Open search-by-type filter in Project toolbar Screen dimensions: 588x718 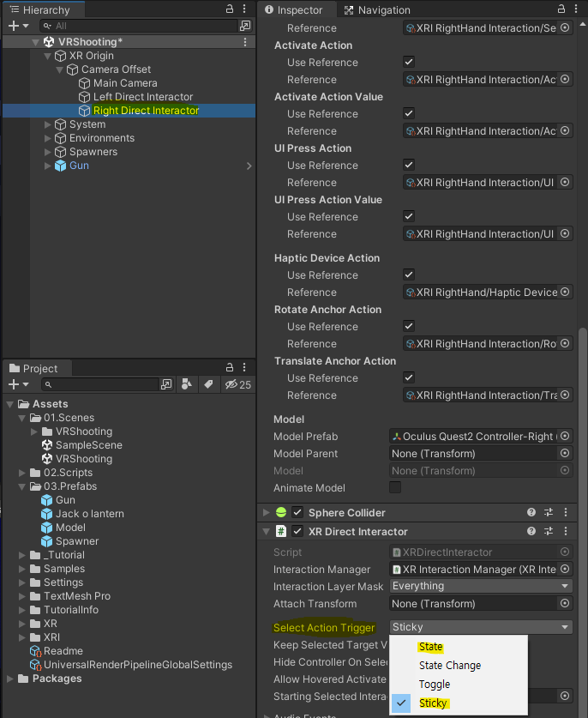point(187,384)
